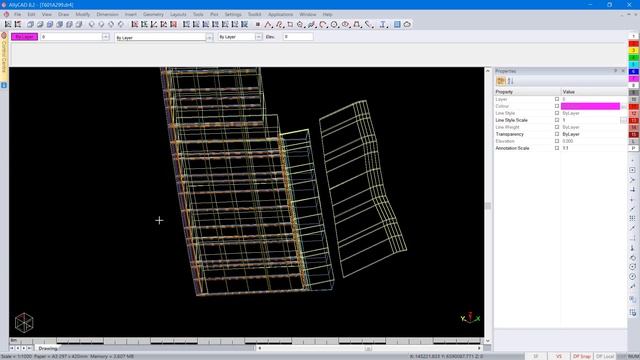Select the circle drawing tool
The width and height of the screenshot is (640, 360).
(334, 24)
